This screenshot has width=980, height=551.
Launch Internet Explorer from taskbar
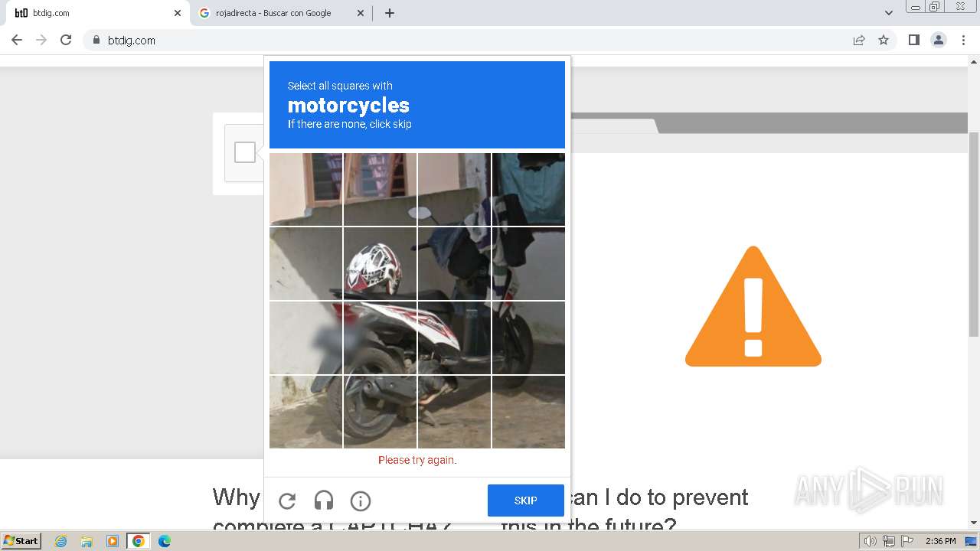tap(61, 541)
